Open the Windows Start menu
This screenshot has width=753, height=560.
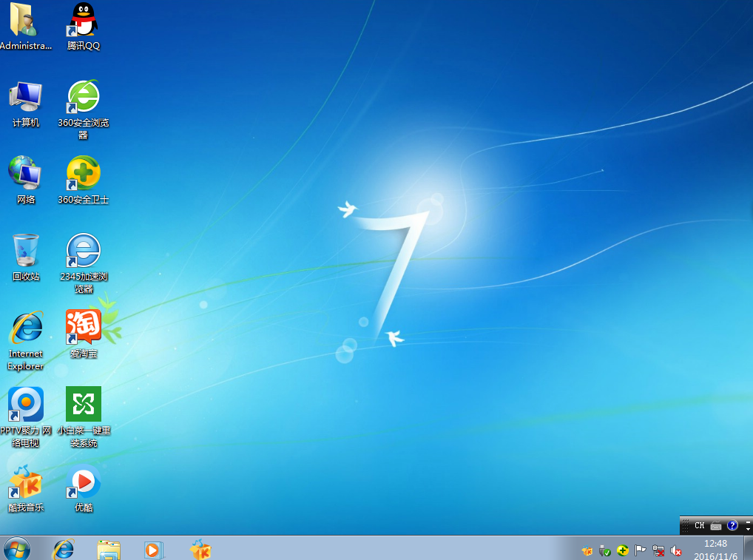point(17,548)
